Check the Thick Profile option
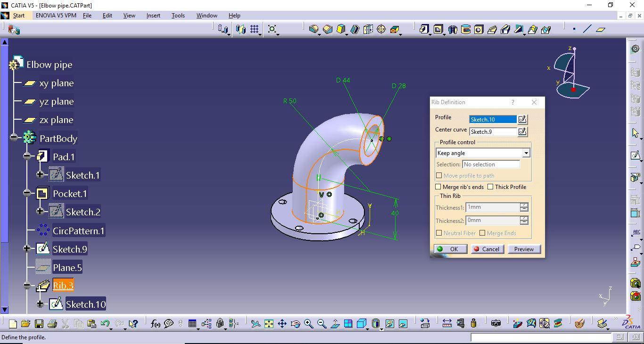Viewport: 644px width, 344px height. point(490,187)
